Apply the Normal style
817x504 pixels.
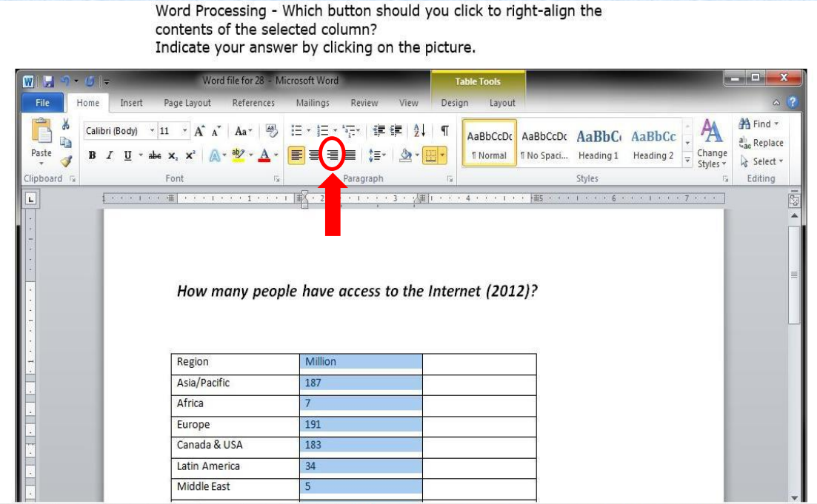(490, 143)
